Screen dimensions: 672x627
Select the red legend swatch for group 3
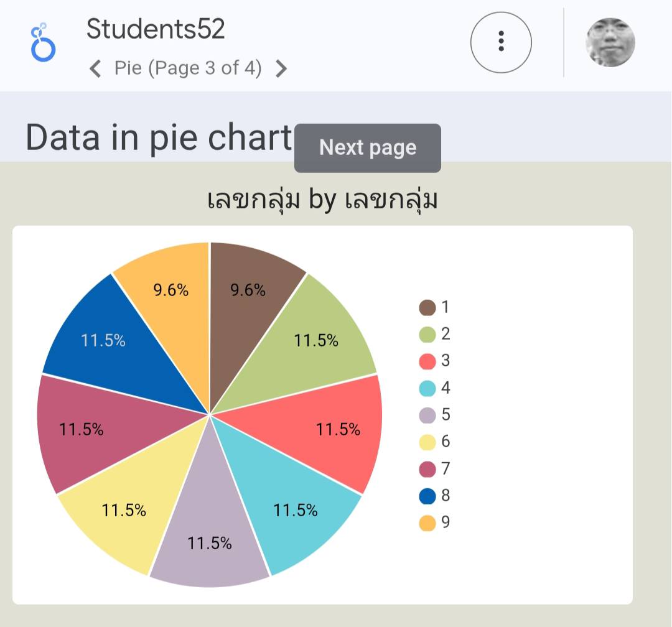click(427, 361)
